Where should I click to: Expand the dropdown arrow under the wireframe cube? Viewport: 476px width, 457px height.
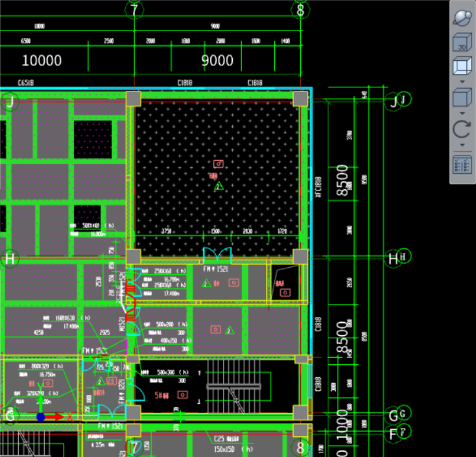[462, 82]
